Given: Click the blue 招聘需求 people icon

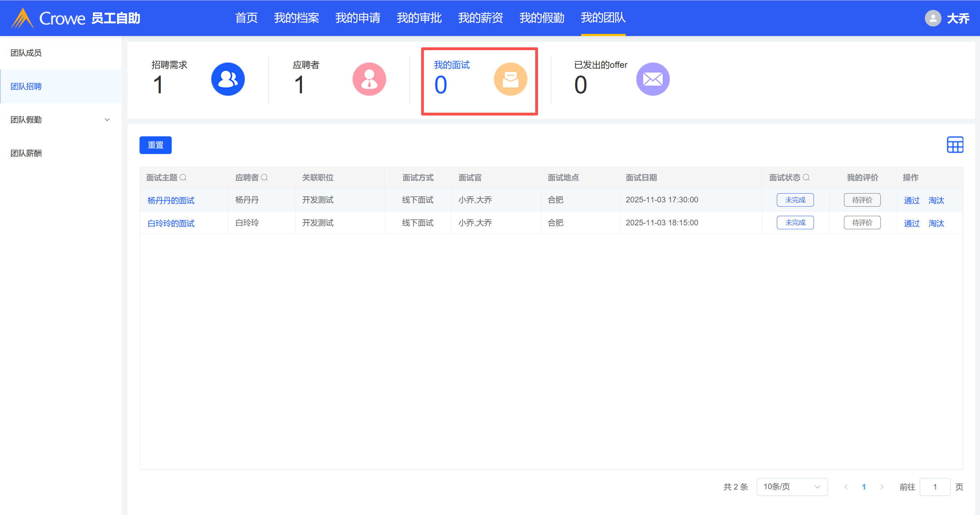Looking at the screenshot, I should 228,79.
